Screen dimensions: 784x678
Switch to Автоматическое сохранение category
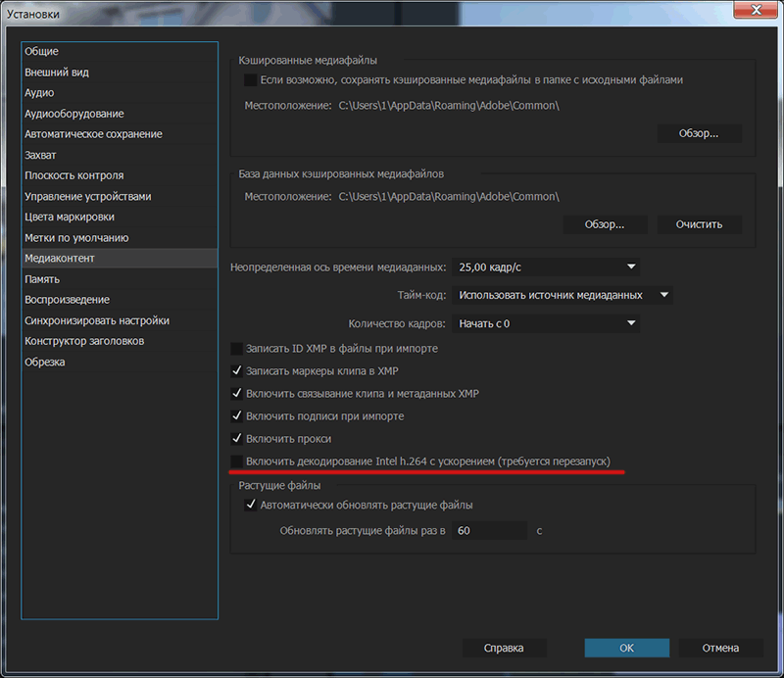click(x=93, y=134)
